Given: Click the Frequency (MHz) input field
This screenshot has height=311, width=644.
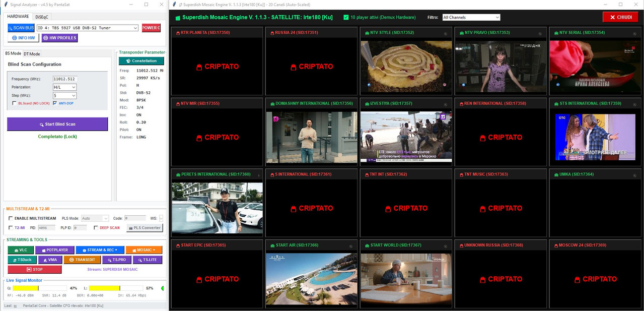Looking at the screenshot, I should tap(64, 79).
